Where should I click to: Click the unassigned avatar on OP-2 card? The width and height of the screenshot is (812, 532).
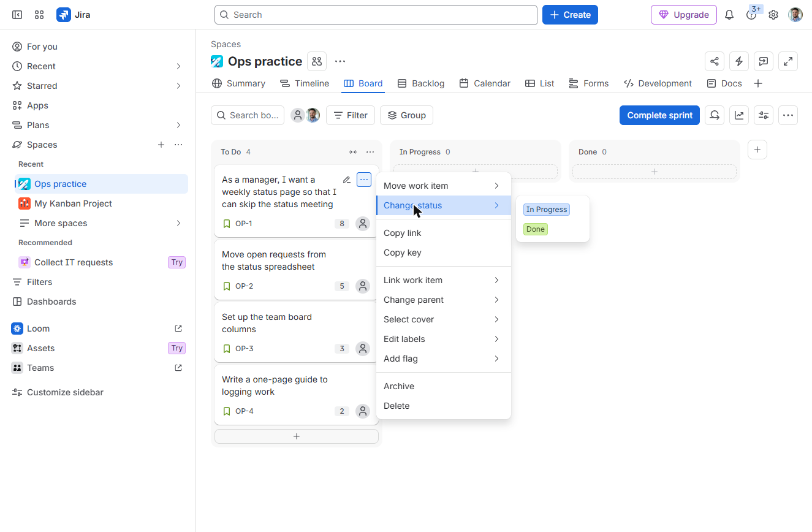click(x=363, y=286)
